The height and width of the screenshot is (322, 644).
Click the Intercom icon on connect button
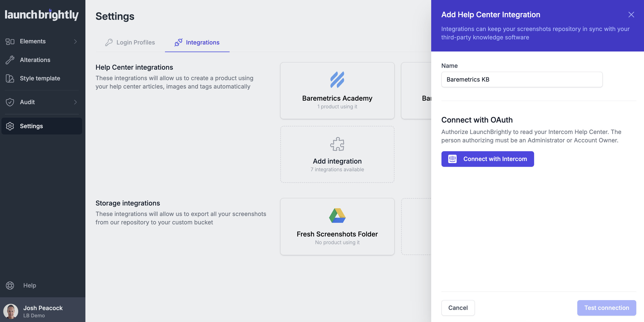[452, 159]
